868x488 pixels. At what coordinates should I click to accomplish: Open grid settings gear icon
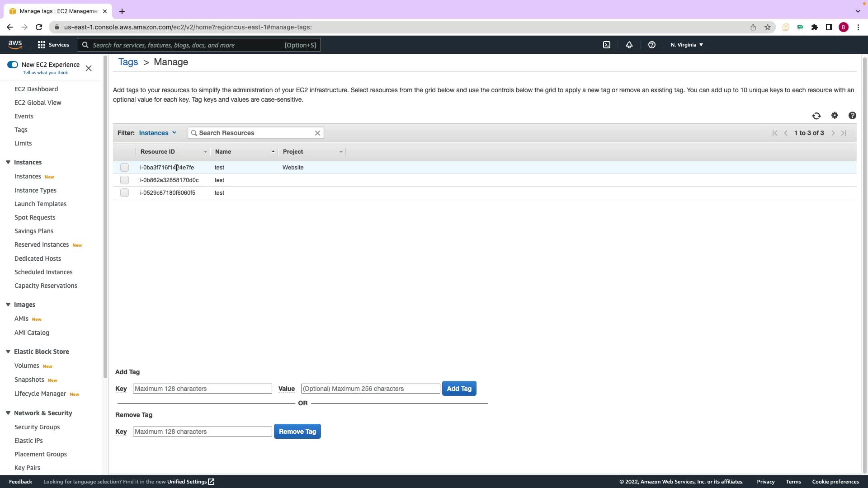pos(835,116)
